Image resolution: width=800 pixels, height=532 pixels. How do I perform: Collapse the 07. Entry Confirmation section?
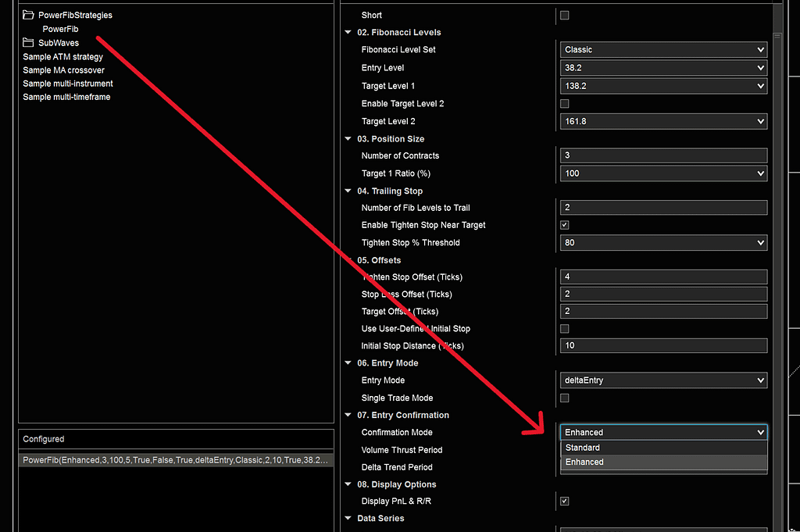point(348,415)
